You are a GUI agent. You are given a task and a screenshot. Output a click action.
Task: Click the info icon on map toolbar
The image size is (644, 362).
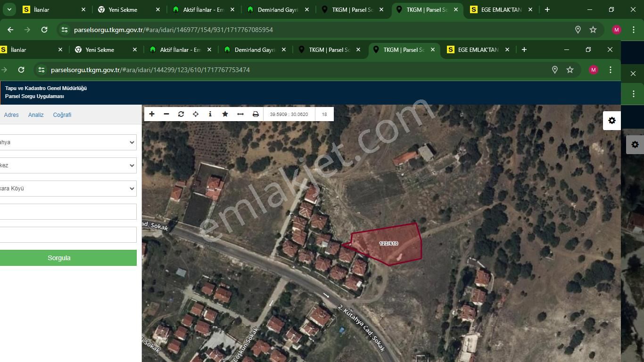pyautogui.click(x=210, y=114)
